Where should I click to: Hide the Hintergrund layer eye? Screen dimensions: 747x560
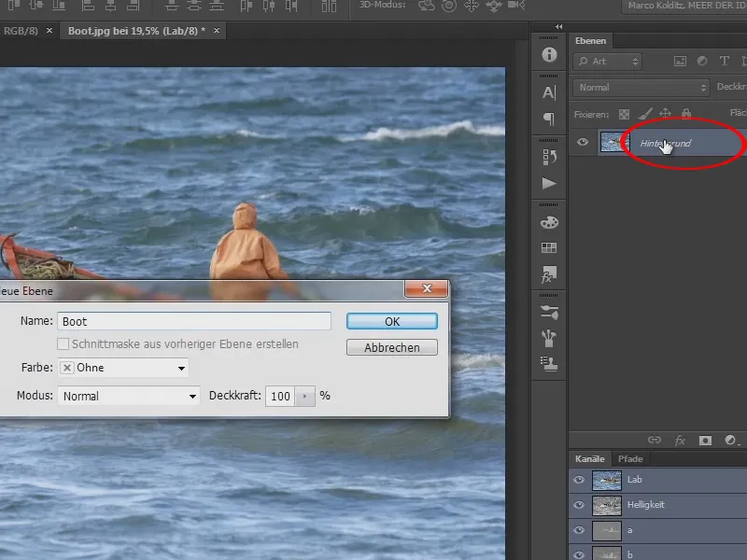(x=582, y=142)
